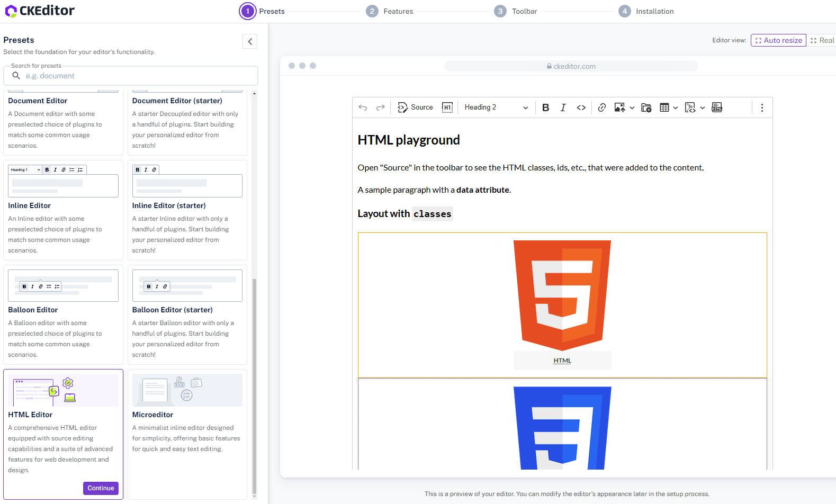Expand the code block dropdown arrow
Image resolution: width=836 pixels, height=504 pixels.
(703, 107)
